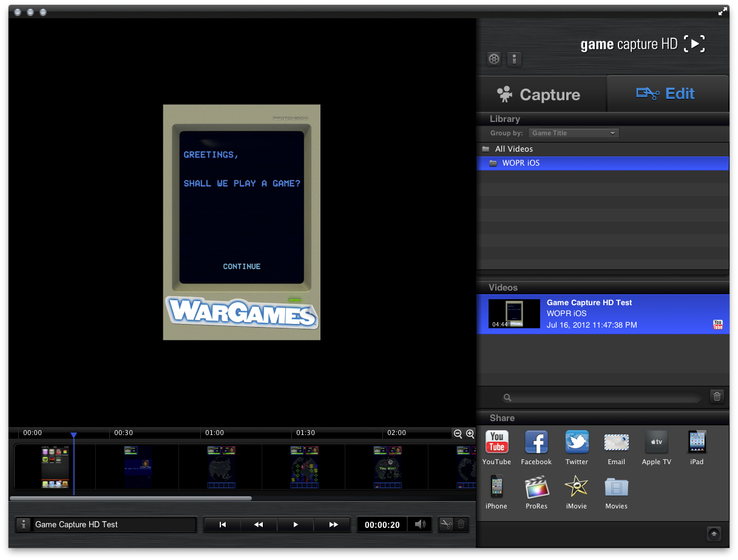Select the All Videos folder

[513, 149]
